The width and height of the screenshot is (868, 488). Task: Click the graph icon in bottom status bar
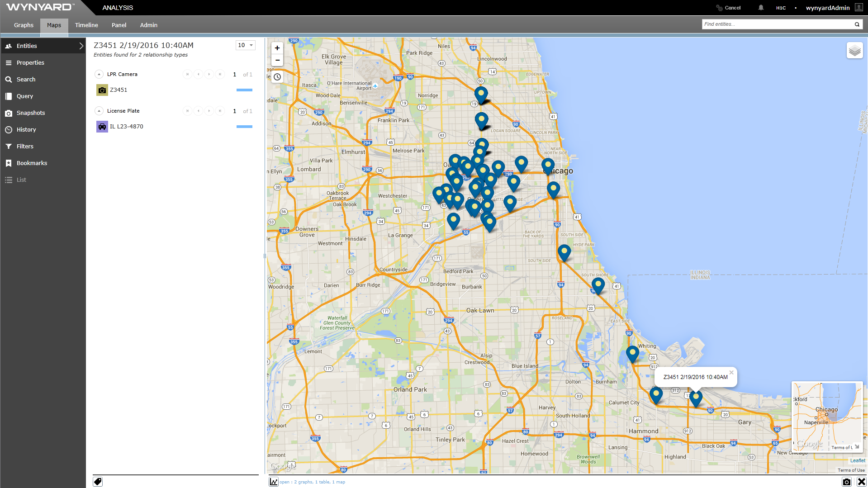tap(274, 482)
